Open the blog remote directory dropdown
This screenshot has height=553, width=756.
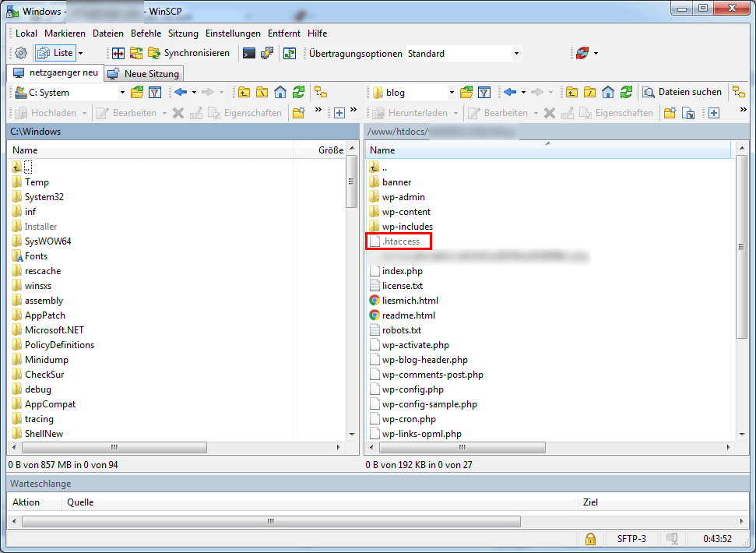click(x=451, y=93)
